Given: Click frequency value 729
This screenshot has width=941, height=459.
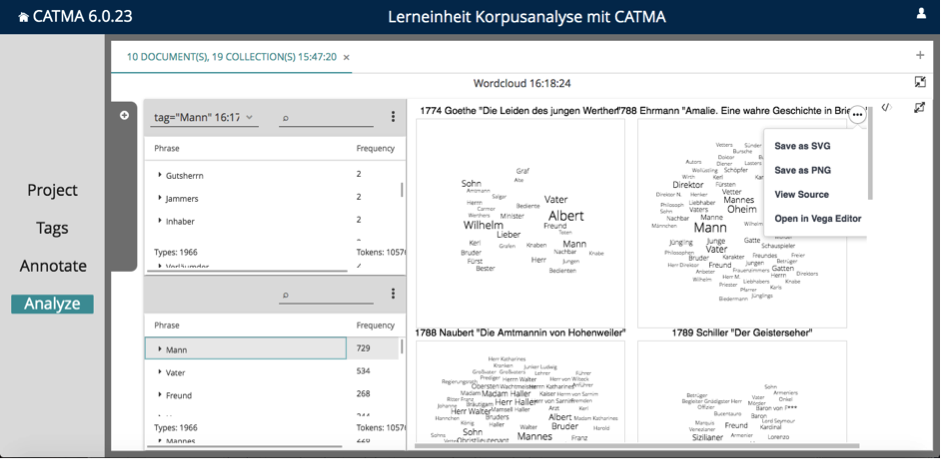Looking at the screenshot, I should pyautogui.click(x=363, y=348).
